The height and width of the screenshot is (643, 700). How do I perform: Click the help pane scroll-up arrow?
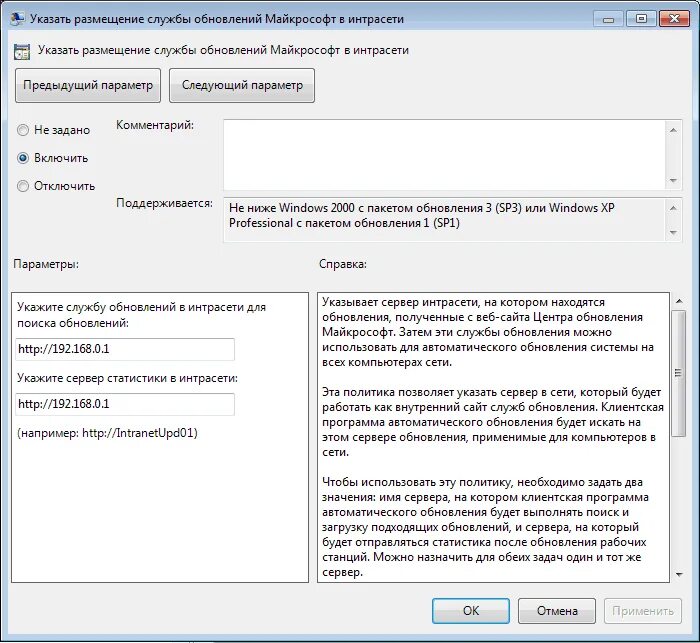679,301
